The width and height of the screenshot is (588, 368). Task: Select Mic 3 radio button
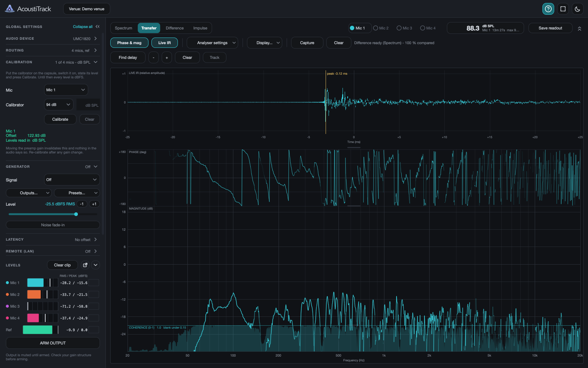(404, 28)
